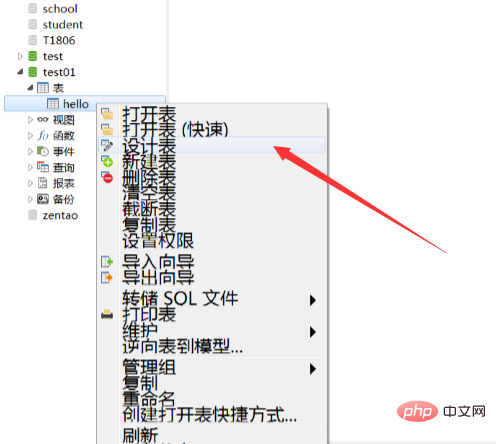
Task: Choose 新建表 menu entry
Action: [x=212, y=161]
